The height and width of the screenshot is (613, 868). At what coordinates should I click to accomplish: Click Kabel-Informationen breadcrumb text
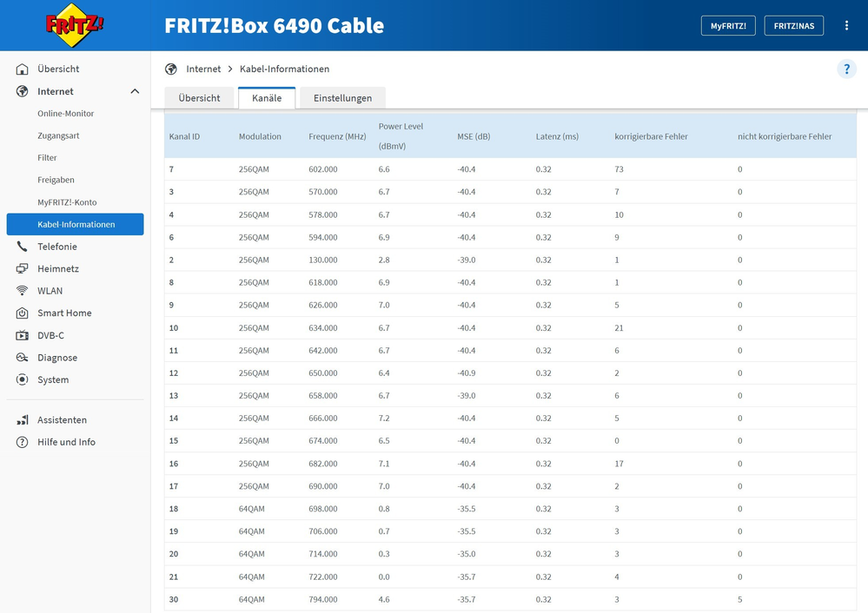[x=284, y=69]
